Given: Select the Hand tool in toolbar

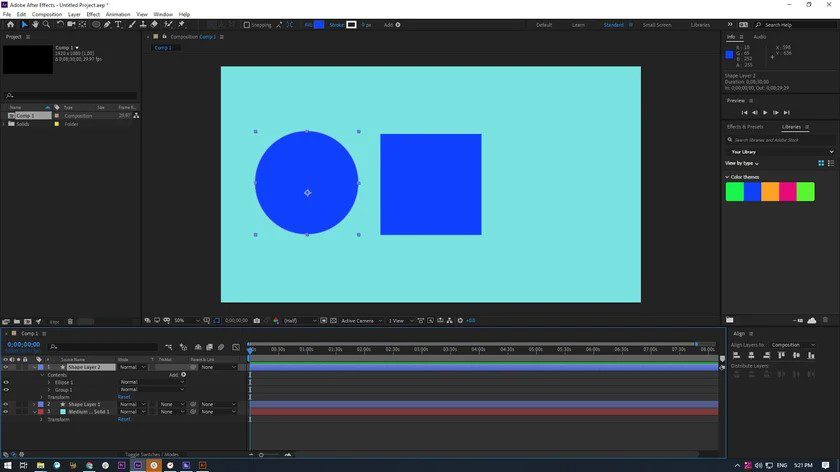Looking at the screenshot, I should 35,25.
